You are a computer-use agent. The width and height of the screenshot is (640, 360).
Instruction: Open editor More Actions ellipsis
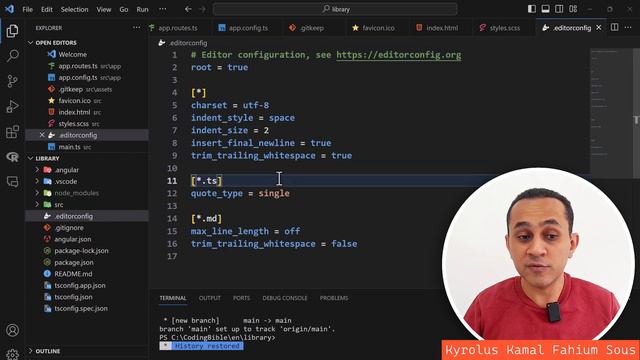[628, 27]
